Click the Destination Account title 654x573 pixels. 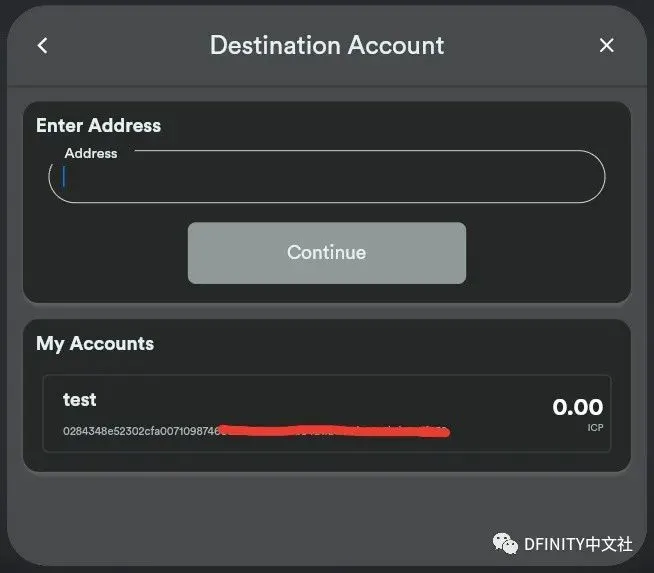[327, 45]
